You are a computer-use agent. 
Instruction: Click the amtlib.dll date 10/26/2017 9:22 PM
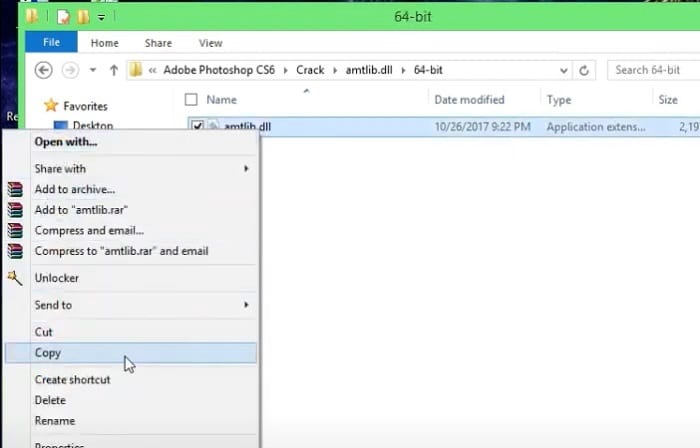tap(482, 127)
